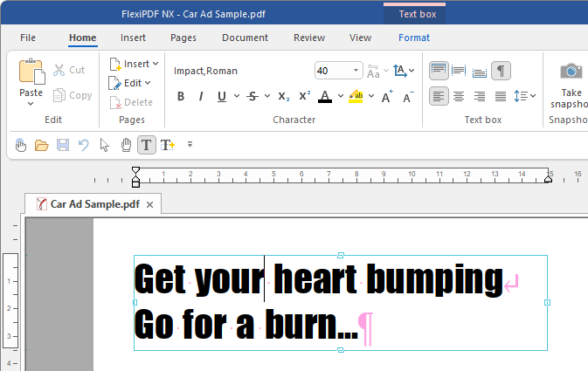Apply subscript formatting
The height and width of the screenshot is (371, 588).
point(284,96)
